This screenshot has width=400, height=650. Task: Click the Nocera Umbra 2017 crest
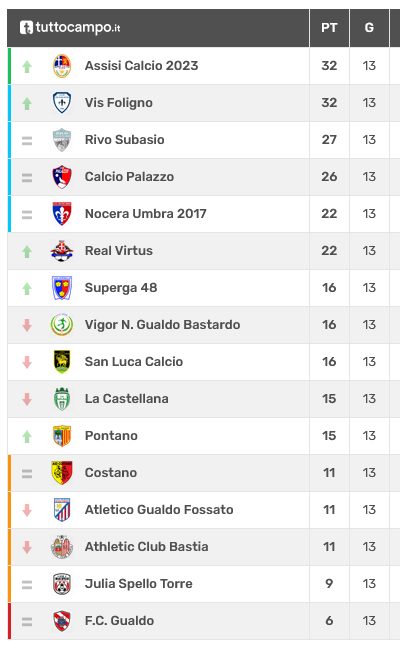coord(62,214)
